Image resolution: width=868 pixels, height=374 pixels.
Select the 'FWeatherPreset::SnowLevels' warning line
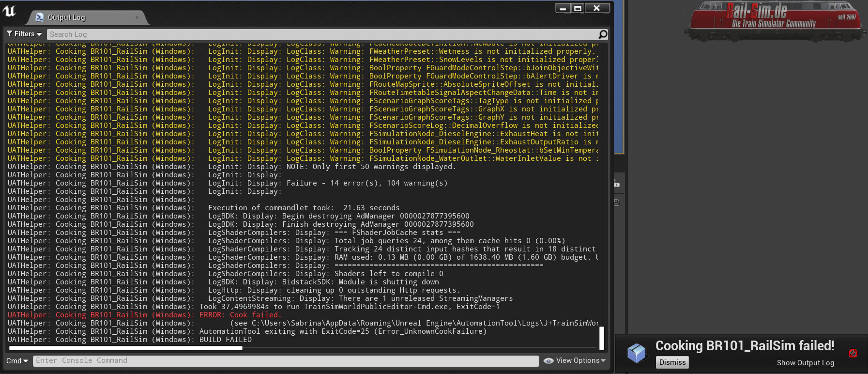[x=303, y=60]
